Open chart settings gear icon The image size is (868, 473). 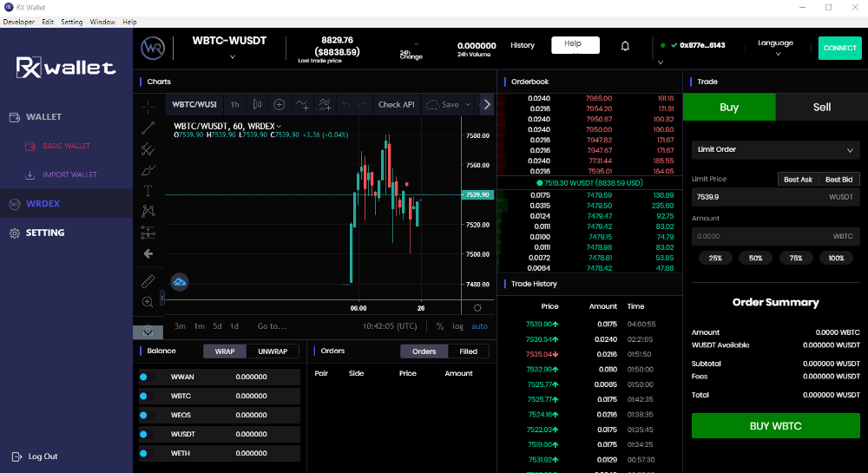pyautogui.click(x=477, y=307)
